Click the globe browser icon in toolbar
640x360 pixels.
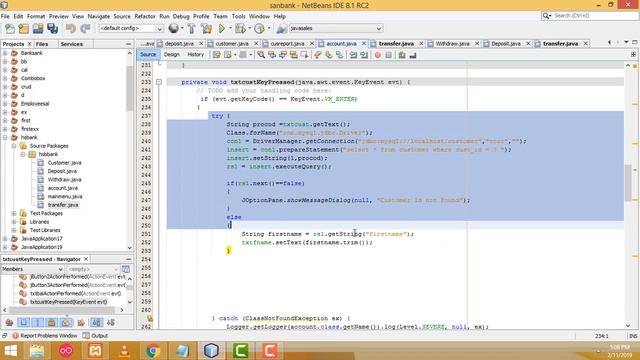point(174,28)
